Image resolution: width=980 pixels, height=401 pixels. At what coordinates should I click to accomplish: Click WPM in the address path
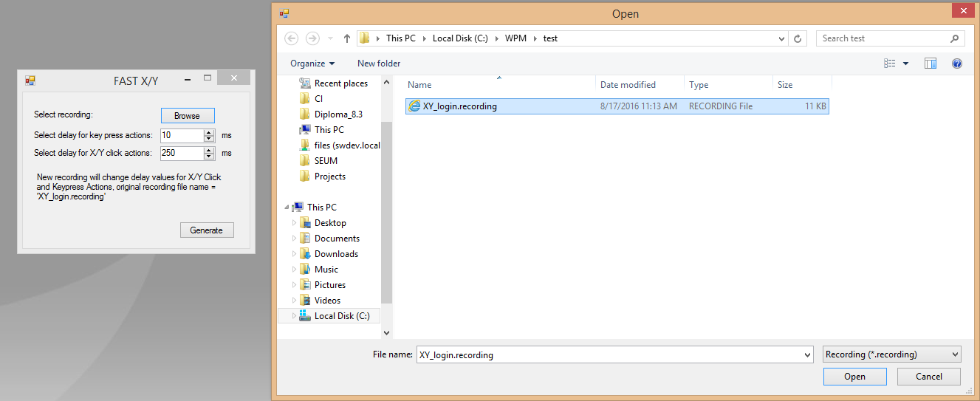516,38
